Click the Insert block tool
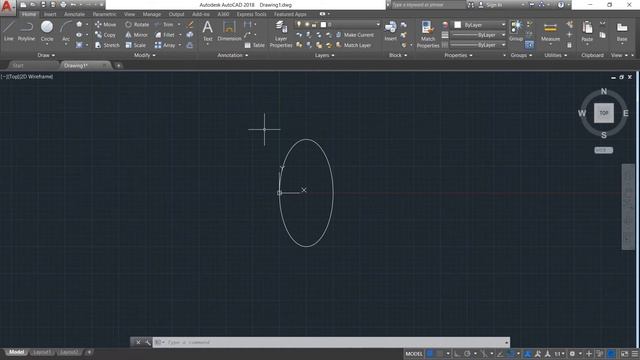This screenshot has height=360, width=640. coord(390,31)
